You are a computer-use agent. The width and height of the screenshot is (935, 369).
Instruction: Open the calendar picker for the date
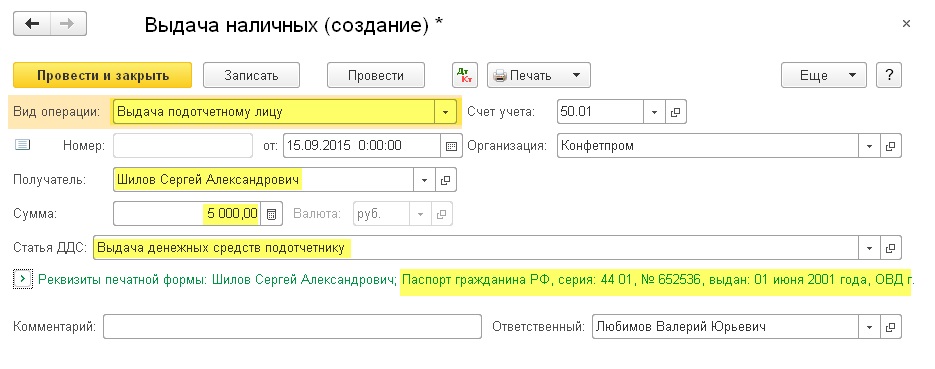point(451,146)
